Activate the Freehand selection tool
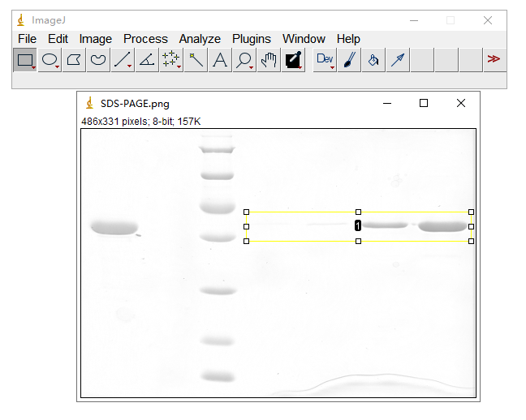This screenshot has height=420, width=526. pyautogui.click(x=98, y=59)
